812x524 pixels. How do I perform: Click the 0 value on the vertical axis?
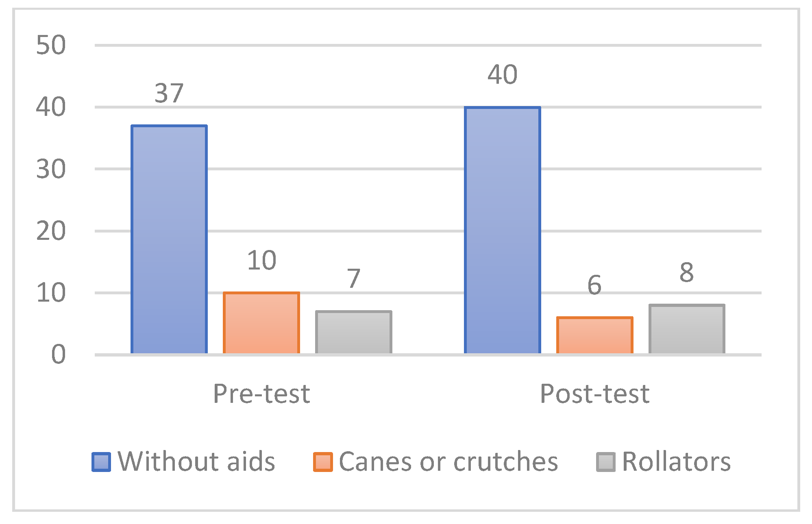click(x=58, y=354)
